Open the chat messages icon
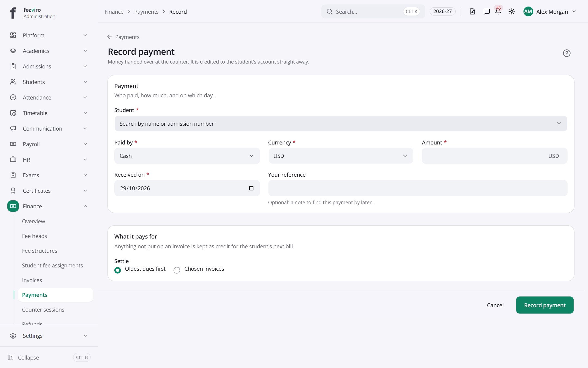This screenshot has width=588, height=368. [x=486, y=11]
